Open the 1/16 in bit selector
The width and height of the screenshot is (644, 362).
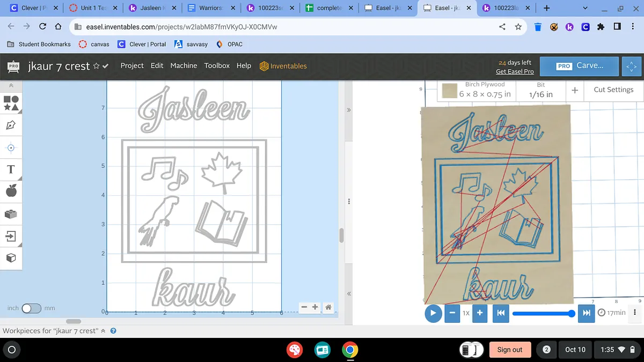coord(540,90)
